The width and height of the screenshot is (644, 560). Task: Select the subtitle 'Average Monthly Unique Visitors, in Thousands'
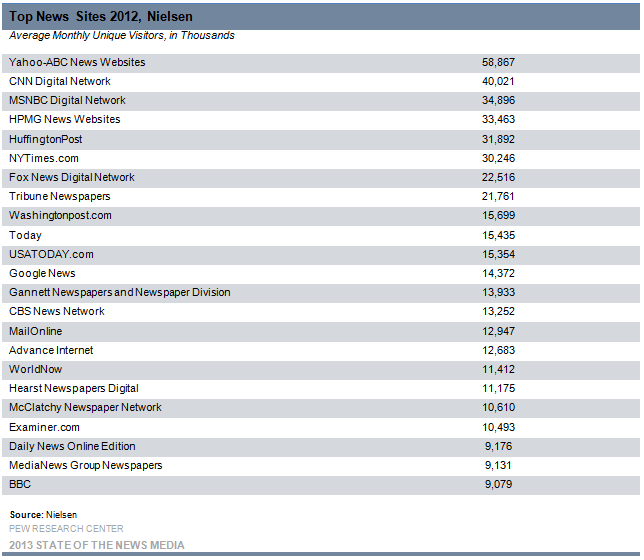[x=122, y=36]
